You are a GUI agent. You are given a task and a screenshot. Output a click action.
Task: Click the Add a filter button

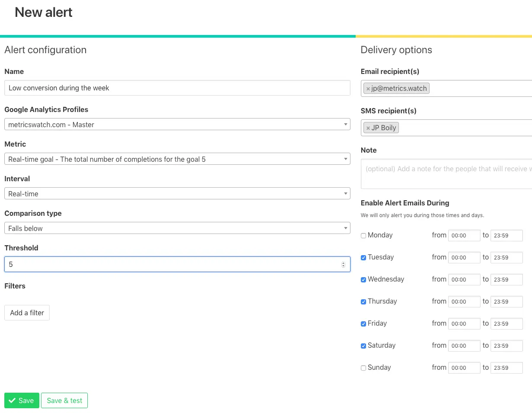tap(27, 313)
